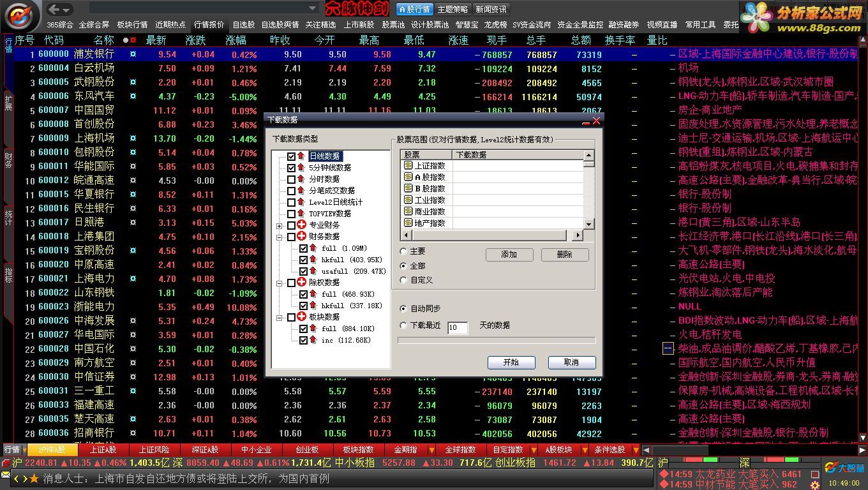Click the 下载数据 column header
The height and width of the screenshot is (490, 868).
518,155
